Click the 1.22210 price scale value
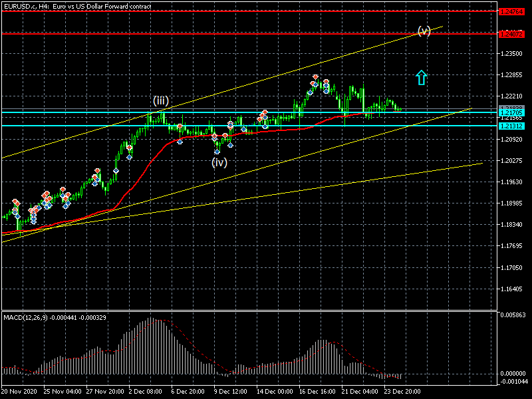 click(511, 96)
